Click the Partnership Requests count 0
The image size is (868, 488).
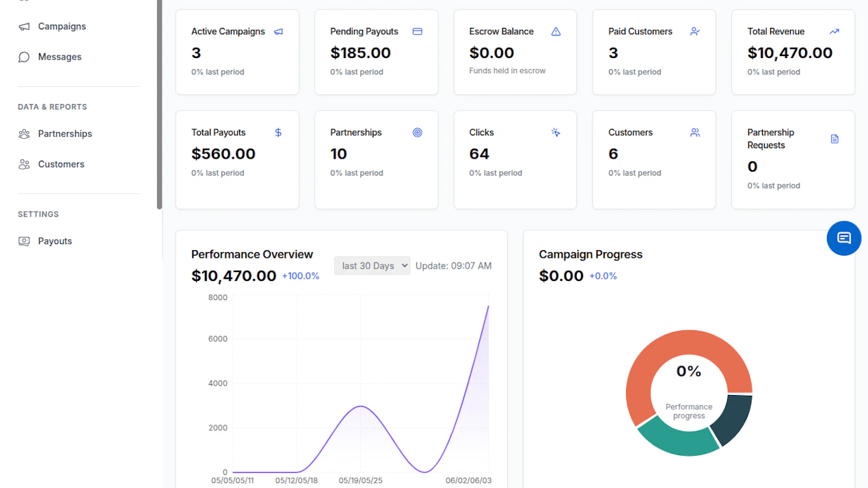tap(752, 167)
